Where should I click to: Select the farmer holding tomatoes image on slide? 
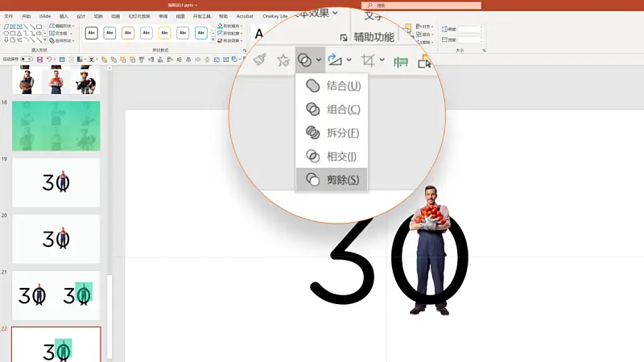coord(430,250)
